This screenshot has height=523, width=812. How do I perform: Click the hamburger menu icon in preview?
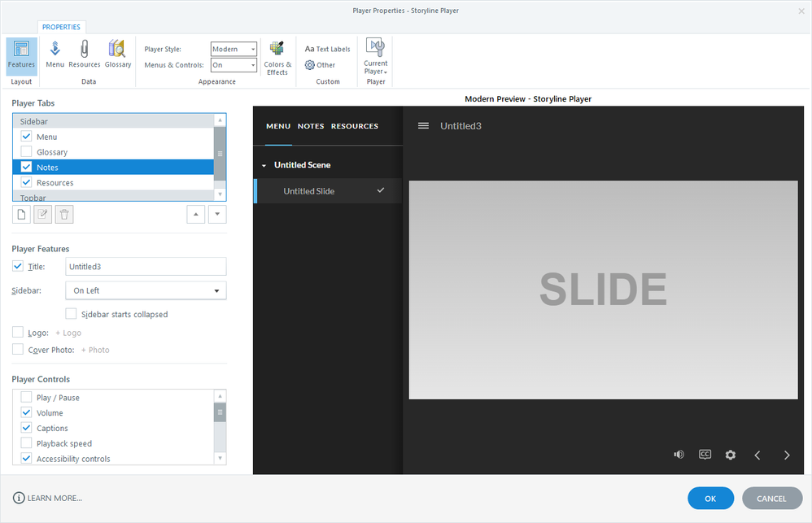(423, 126)
